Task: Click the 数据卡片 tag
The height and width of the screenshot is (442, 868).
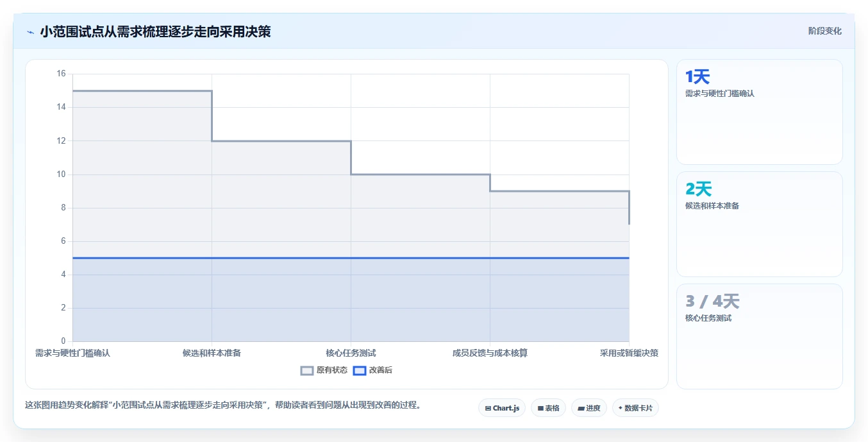Action: [x=635, y=408]
